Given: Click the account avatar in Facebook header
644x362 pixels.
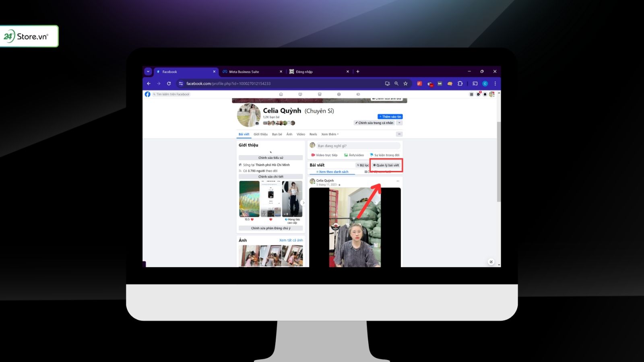Looking at the screenshot, I should coord(491,94).
